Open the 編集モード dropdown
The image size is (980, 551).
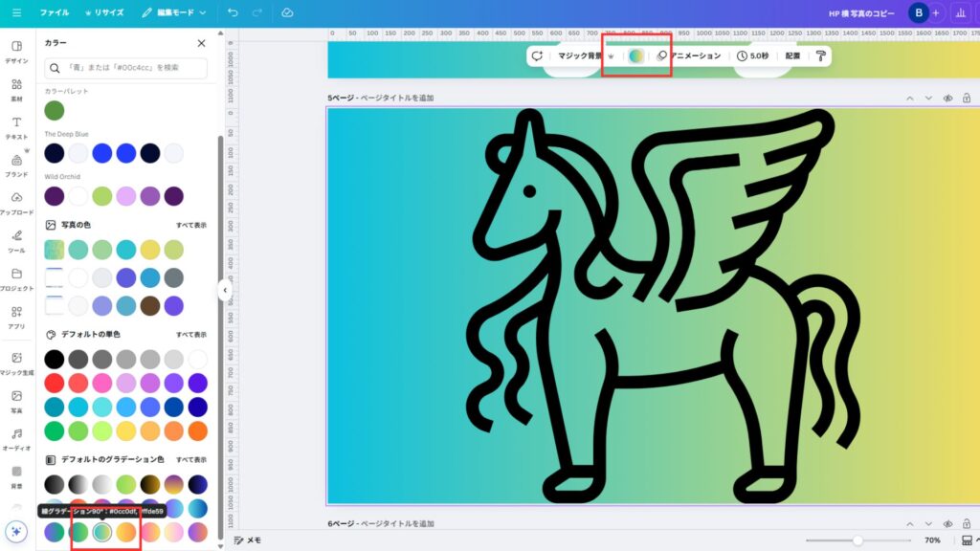173,13
